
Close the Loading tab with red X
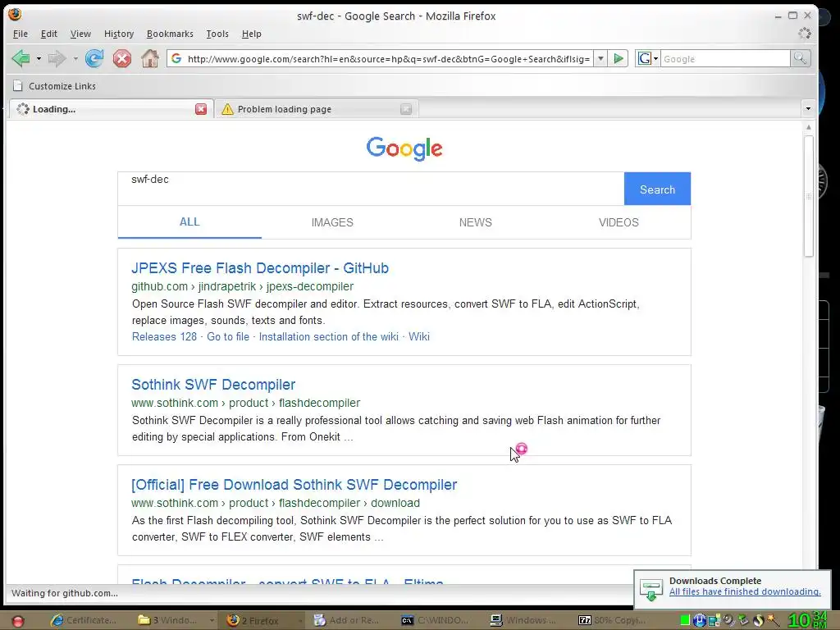[x=201, y=109]
